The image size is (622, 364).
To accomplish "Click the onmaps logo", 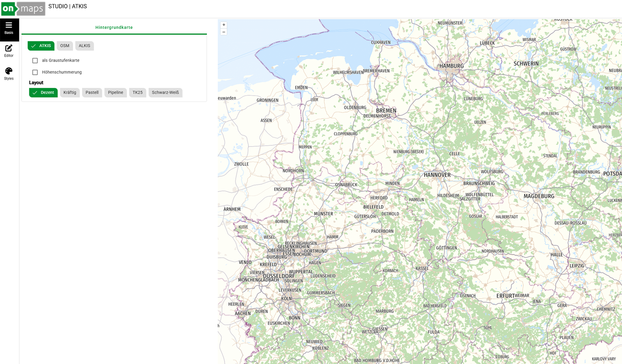I will pyautogui.click(x=23, y=9).
